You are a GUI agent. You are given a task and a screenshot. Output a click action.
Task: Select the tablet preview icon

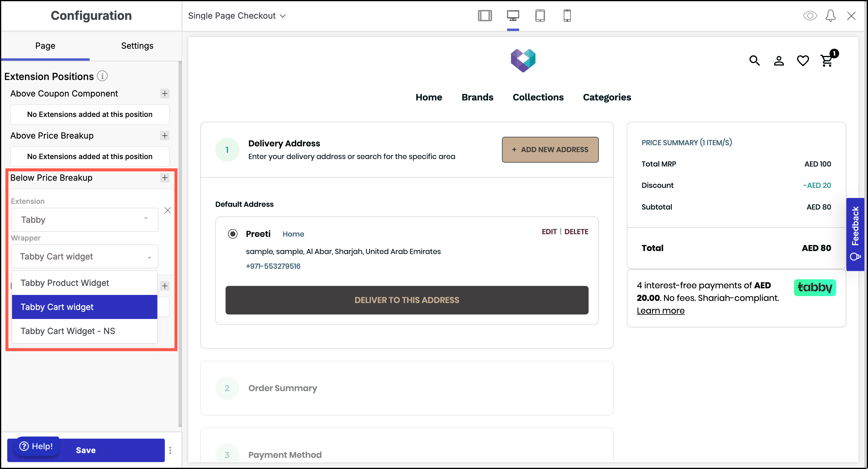(x=540, y=16)
